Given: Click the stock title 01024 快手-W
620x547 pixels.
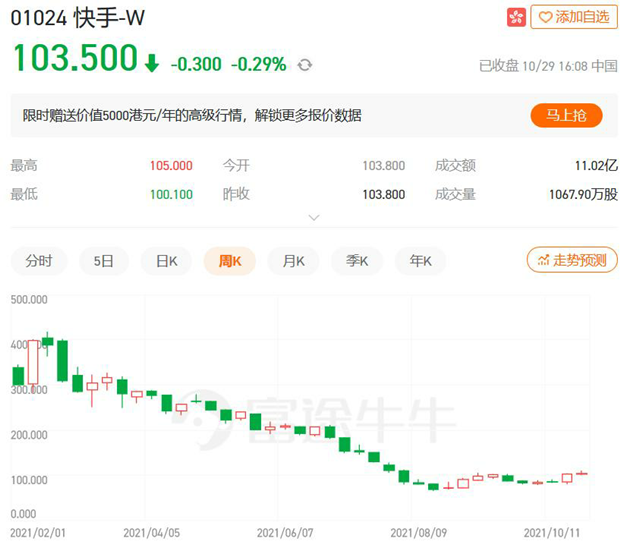Looking at the screenshot, I should coord(78,18).
